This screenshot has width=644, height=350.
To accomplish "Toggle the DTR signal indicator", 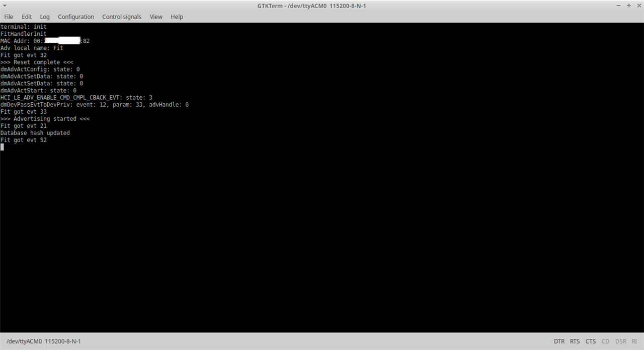I will 559,341.
